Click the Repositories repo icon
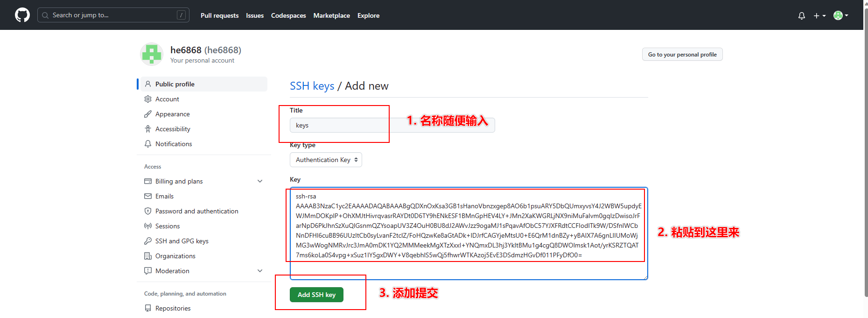The height and width of the screenshot is (318, 868). click(x=148, y=308)
